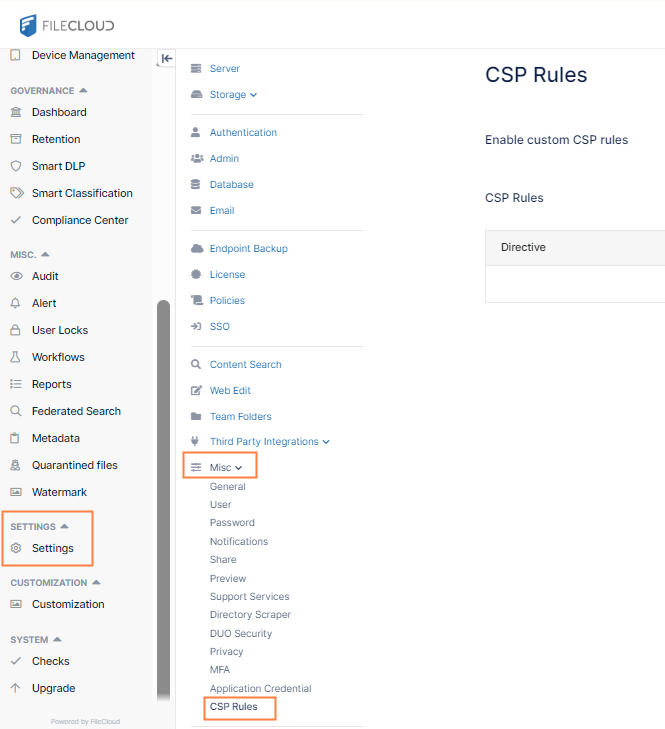Click the Retention archive icon

pyautogui.click(x=16, y=139)
